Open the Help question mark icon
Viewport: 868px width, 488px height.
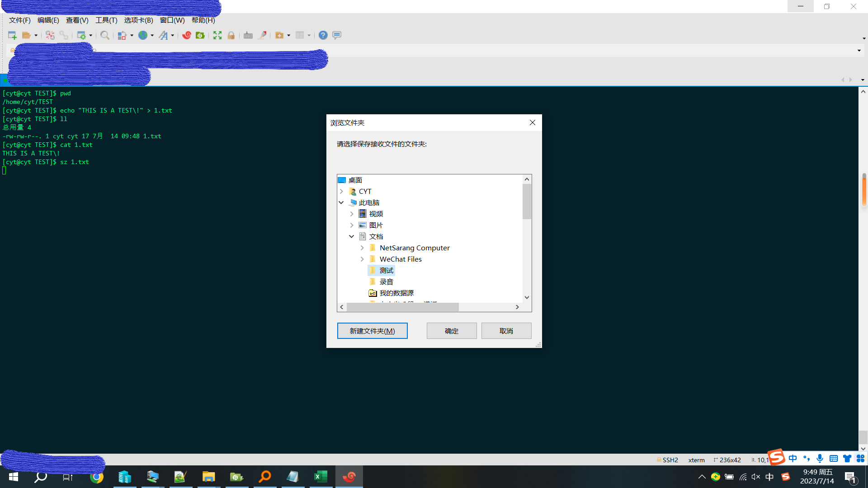click(x=323, y=35)
